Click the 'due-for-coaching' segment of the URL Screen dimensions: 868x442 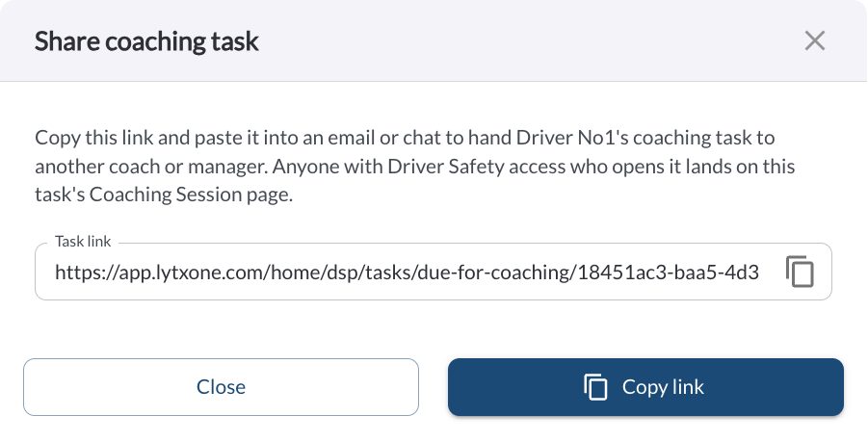tap(492, 273)
